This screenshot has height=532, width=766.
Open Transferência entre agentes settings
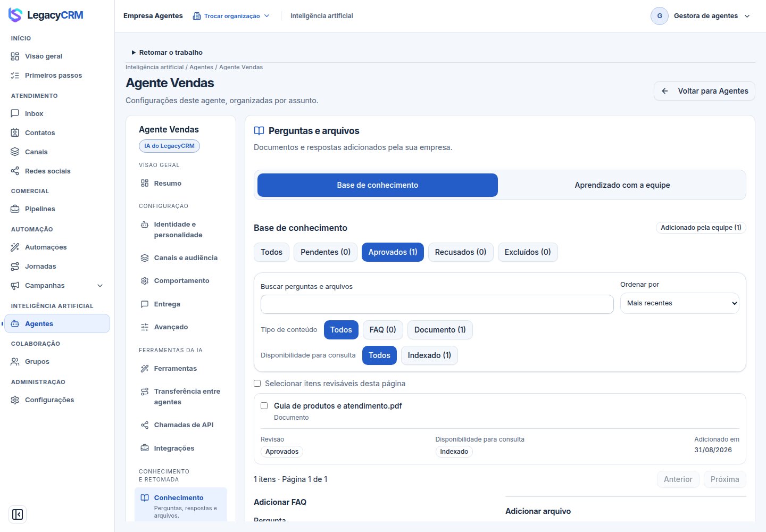(x=181, y=397)
